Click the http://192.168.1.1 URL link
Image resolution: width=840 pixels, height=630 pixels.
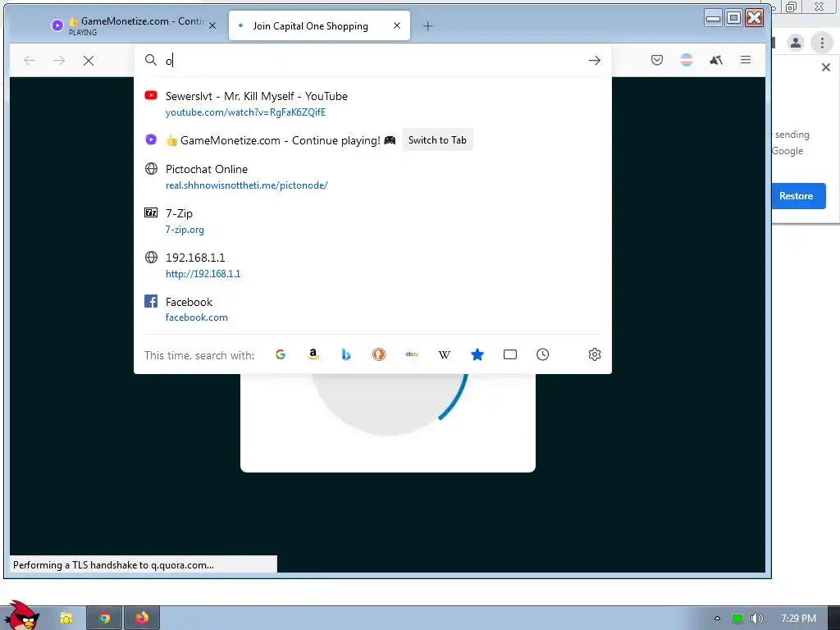[203, 274]
